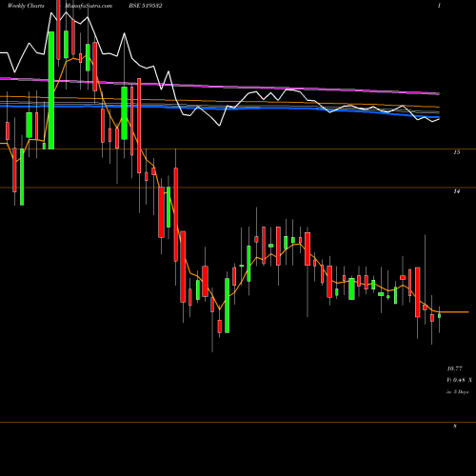Select the last price value 10.77
476x476 pixels.
(x=454, y=368)
